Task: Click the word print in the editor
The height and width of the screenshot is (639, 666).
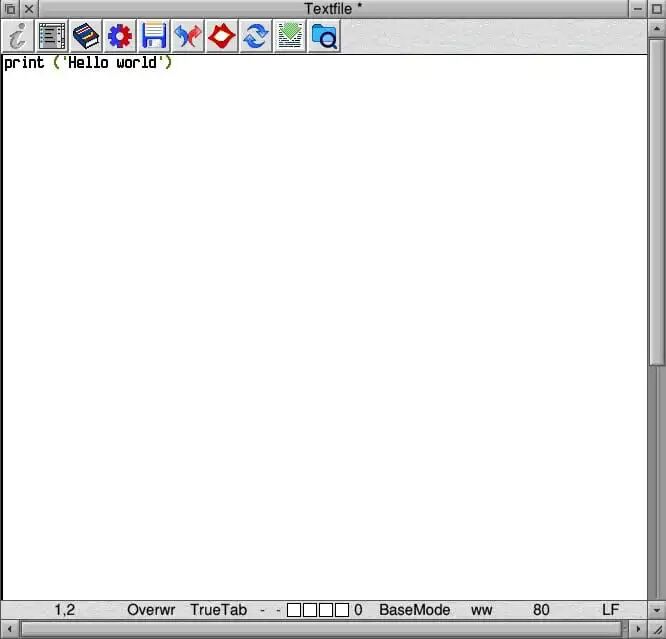Action: coord(24,63)
